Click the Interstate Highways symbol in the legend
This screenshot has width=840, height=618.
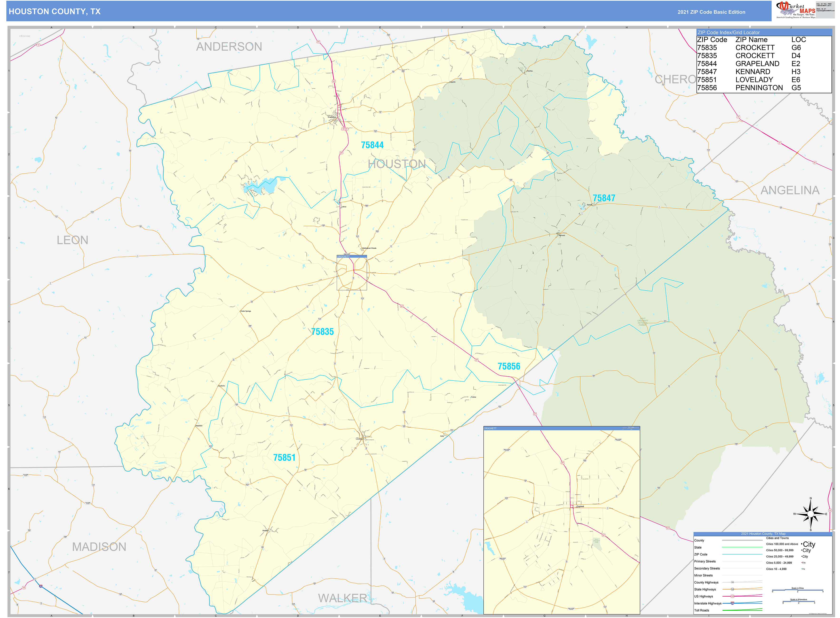(732, 604)
